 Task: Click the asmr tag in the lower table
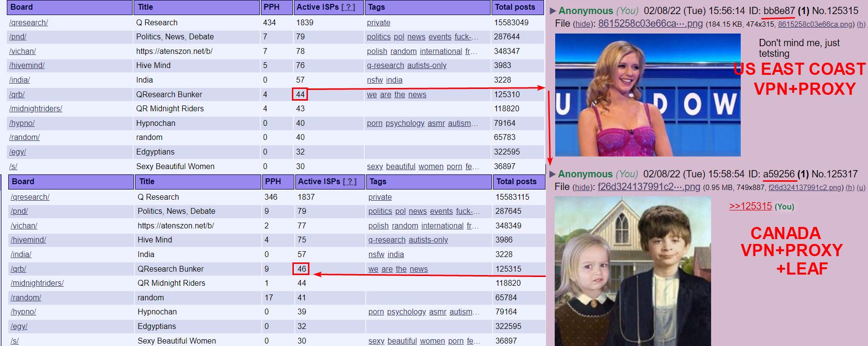(x=438, y=312)
